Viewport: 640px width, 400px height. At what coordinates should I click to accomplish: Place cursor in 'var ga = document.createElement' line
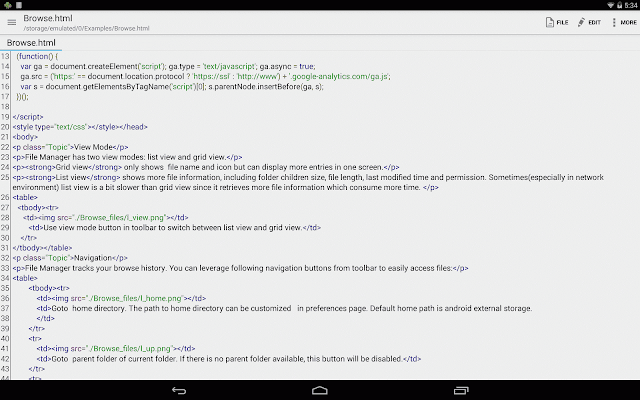168,67
